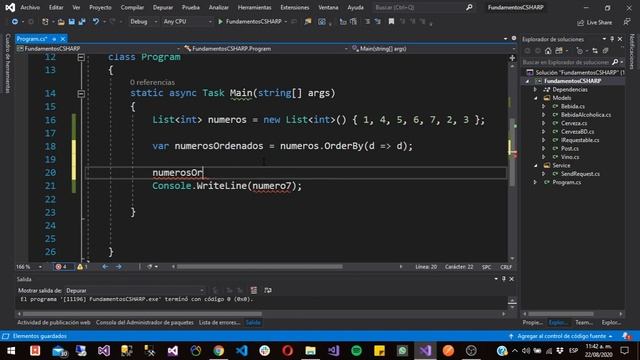Collapse the Service folder in Solution Explorer
This screenshot has height=360, width=640.
click(x=536, y=165)
